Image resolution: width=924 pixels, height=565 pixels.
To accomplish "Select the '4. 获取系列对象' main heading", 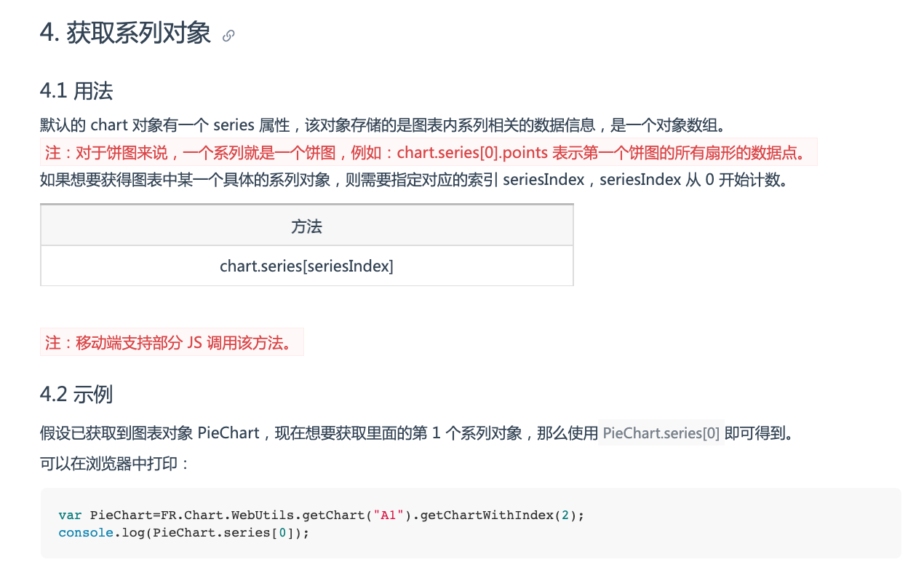I will click(125, 33).
